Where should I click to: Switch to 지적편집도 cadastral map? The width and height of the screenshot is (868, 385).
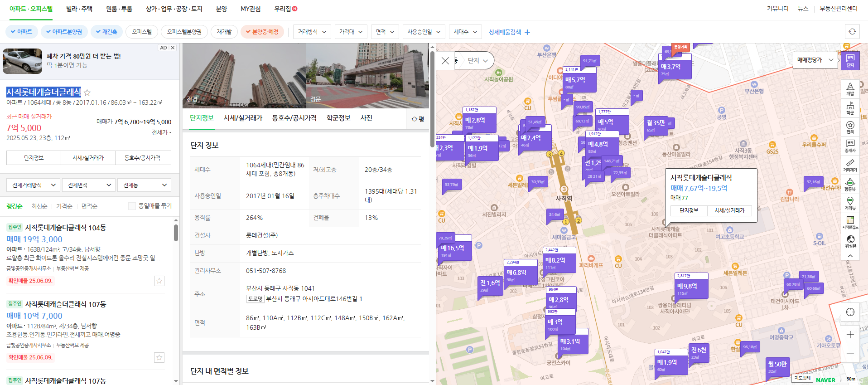click(x=850, y=223)
